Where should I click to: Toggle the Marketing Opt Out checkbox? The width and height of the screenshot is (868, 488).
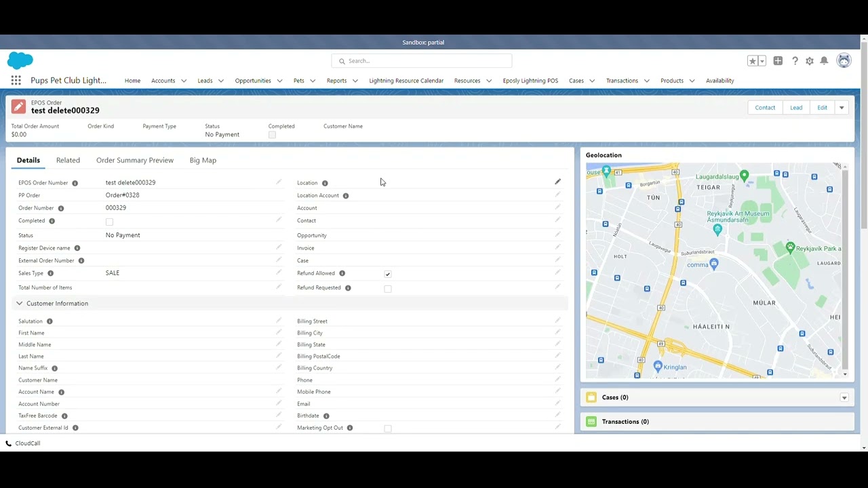point(388,428)
